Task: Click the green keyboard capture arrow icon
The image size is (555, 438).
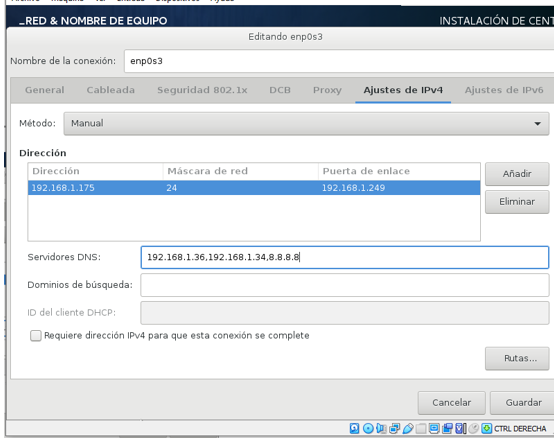Action: (487, 428)
